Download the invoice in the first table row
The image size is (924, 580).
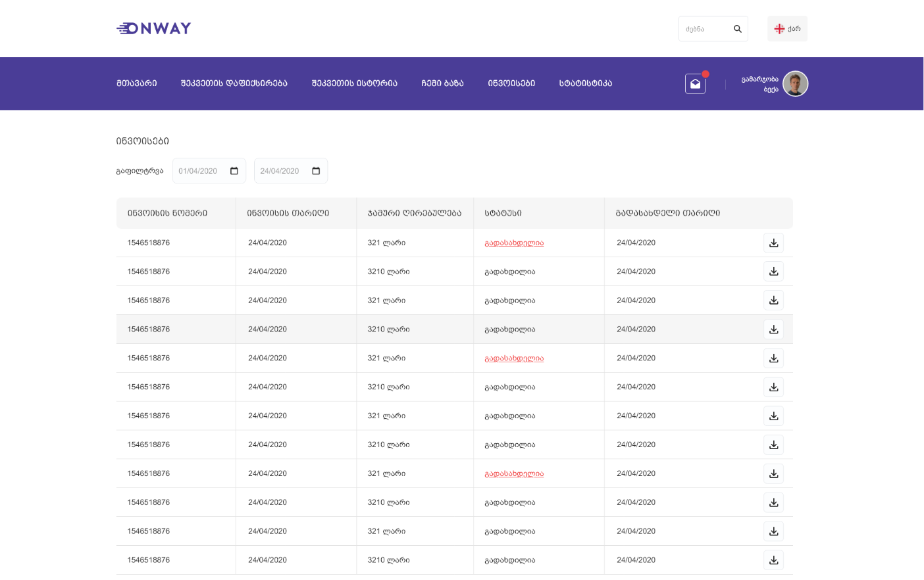(x=773, y=243)
